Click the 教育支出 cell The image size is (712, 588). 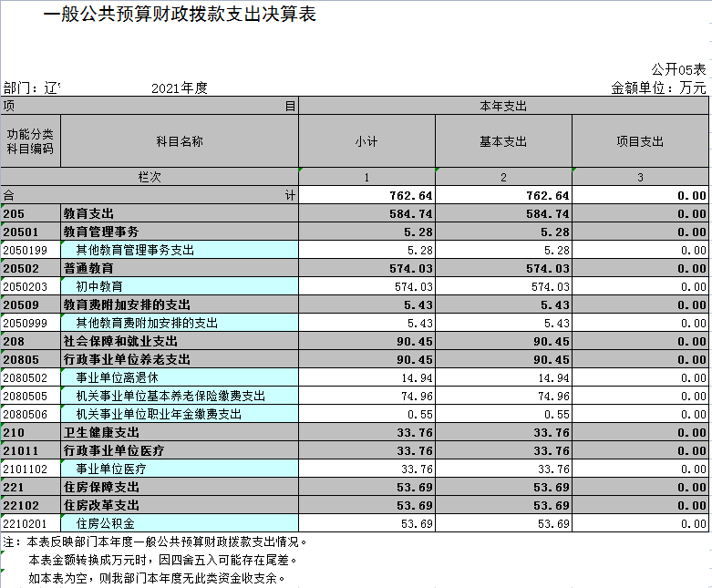180,213
